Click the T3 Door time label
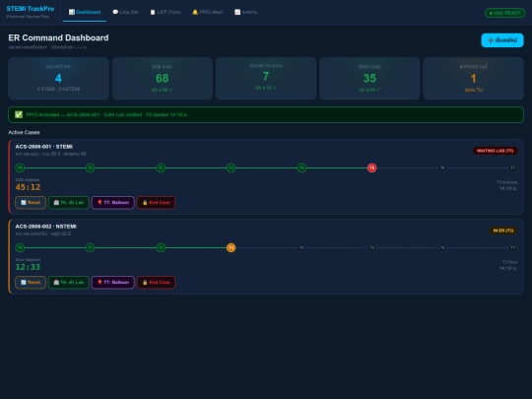 pyautogui.click(x=508, y=265)
